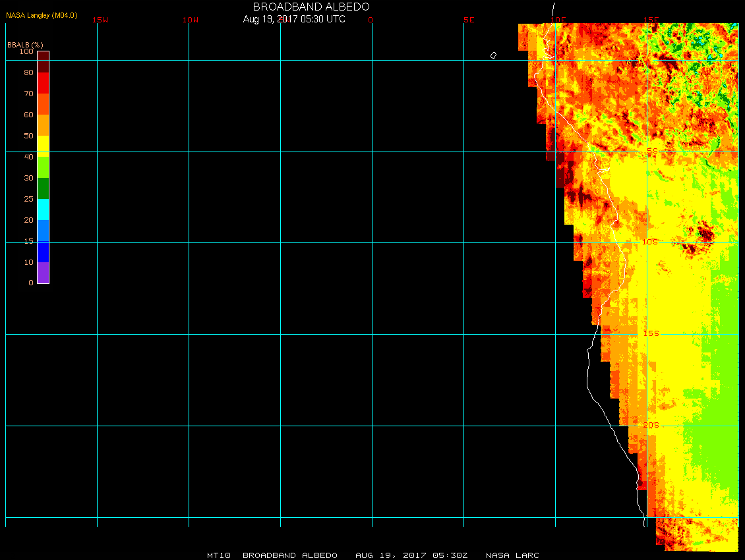The image size is (745, 560).
Task: Click the purple 0-10% color bar segment
Action: [43, 272]
